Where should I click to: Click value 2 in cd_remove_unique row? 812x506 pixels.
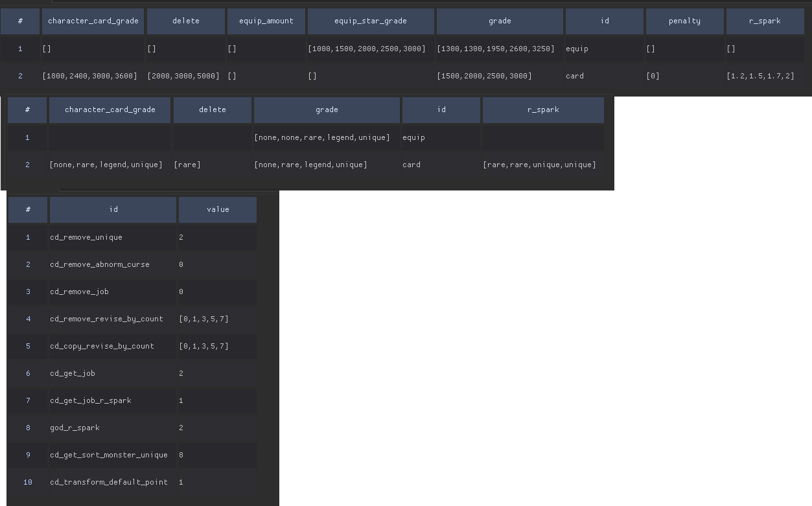218,237
